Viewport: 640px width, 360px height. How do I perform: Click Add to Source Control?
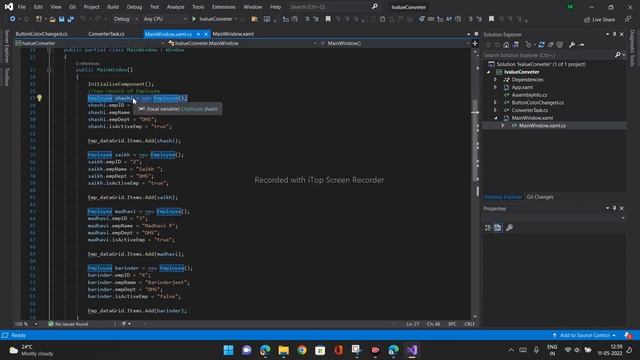pos(584,335)
